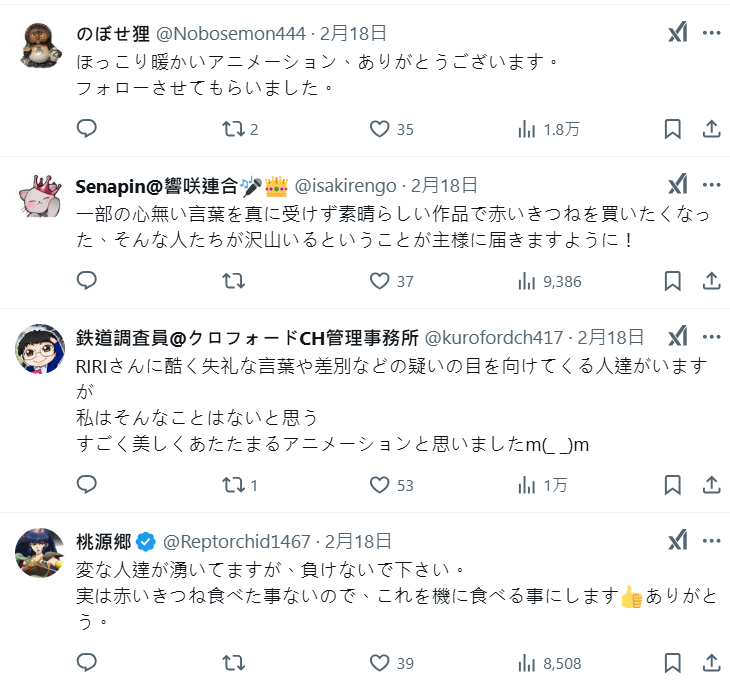The width and height of the screenshot is (730, 686).
Task: Retweet 桃源郷's tweet
Action: tap(233, 661)
